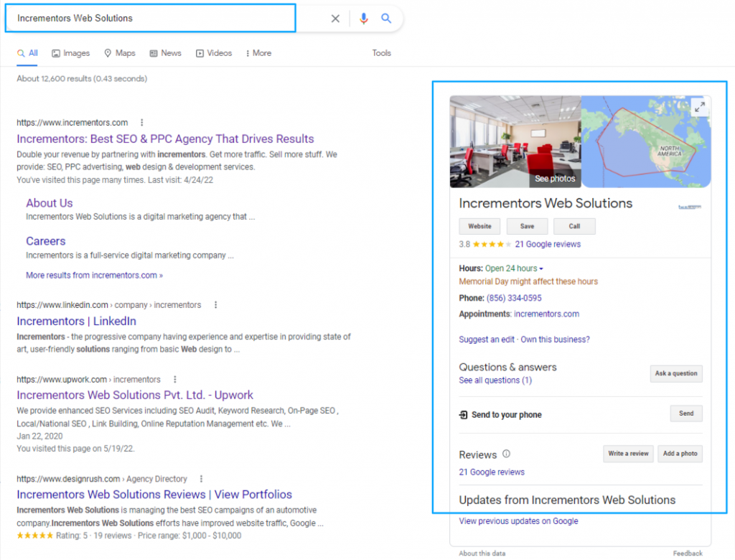Click the expand arrows on the panel photo
This screenshot has width=735, height=560.
click(x=701, y=106)
